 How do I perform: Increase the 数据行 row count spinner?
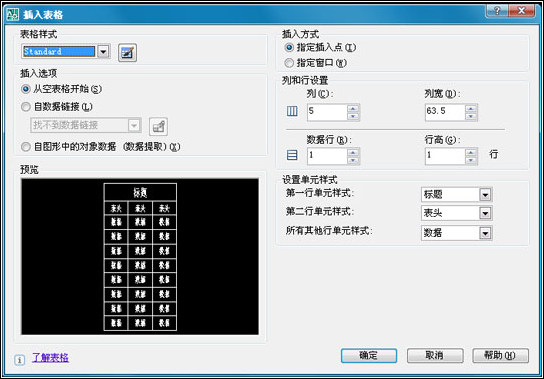353,152
